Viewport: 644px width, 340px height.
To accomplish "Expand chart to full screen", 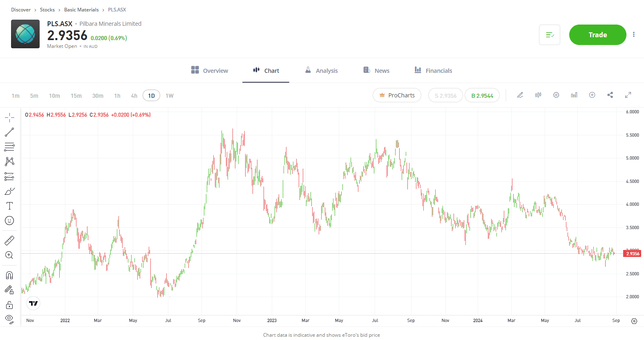I will pos(628,95).
